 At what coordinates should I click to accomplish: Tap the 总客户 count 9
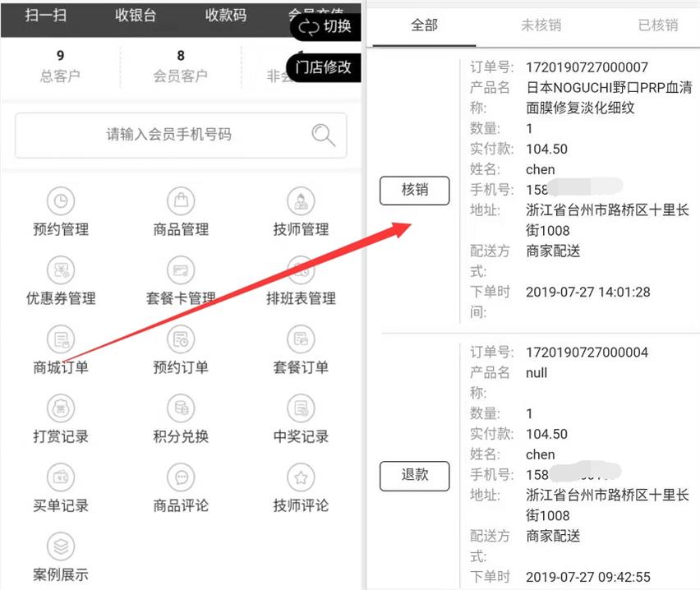60,55
